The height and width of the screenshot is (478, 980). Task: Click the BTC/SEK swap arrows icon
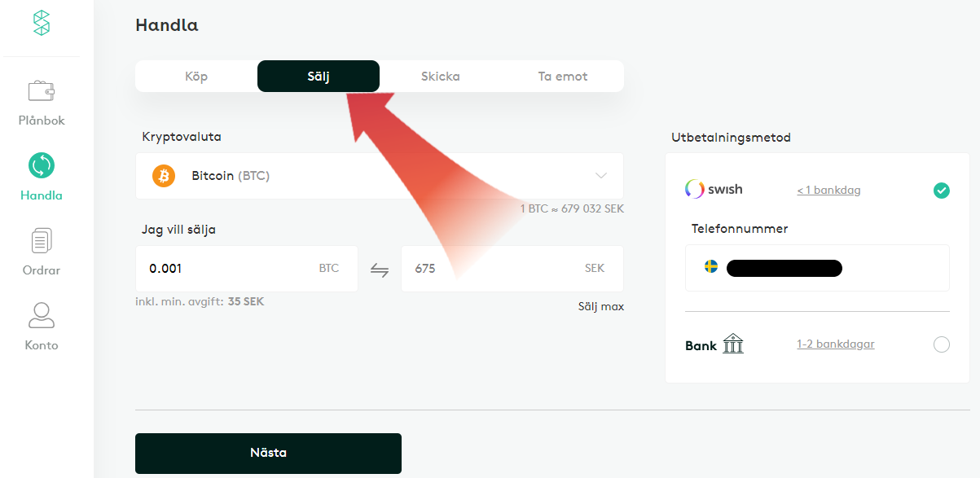point(380,270)
